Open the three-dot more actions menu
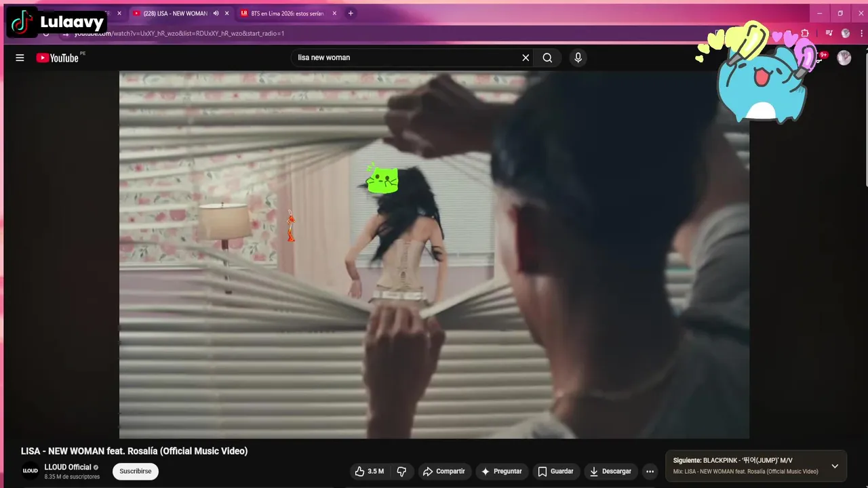 (650, 471)
